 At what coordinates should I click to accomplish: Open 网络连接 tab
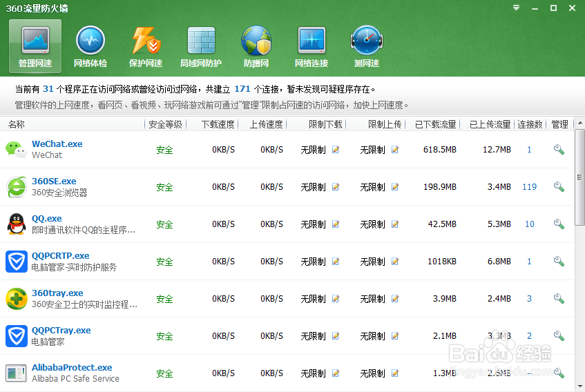(x=311, y=46)
